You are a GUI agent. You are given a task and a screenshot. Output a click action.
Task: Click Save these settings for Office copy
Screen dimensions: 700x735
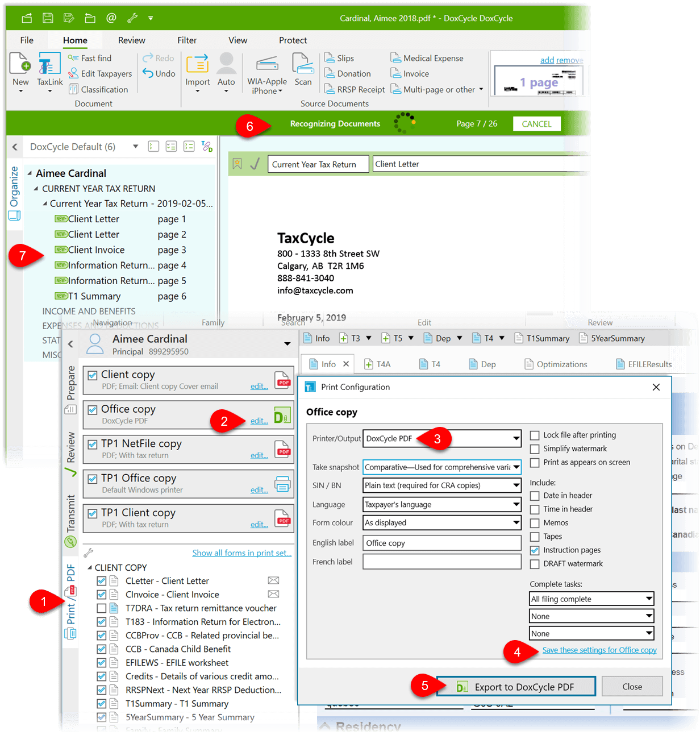click(x=599, y=650)
